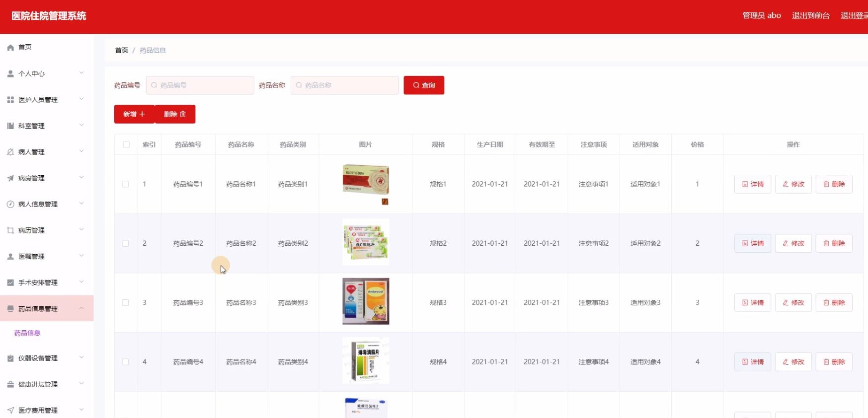
Task: Click the trash icon in row 1
Action: (x=826, y=184)
